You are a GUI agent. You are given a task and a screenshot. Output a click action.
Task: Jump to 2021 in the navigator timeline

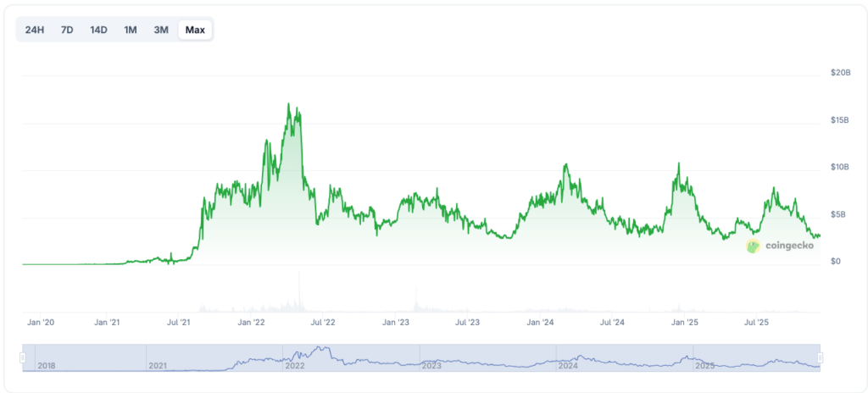[159, 366]
